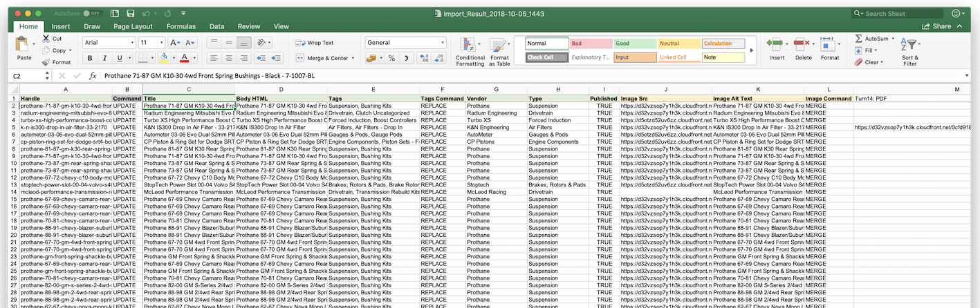Apply the Good cell style

click(634, 44)
